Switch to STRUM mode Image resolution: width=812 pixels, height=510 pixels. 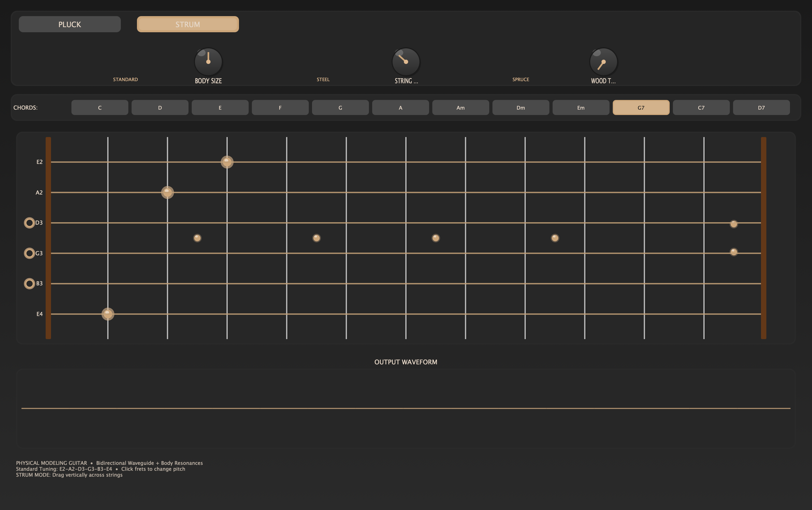tap(187, 24)
